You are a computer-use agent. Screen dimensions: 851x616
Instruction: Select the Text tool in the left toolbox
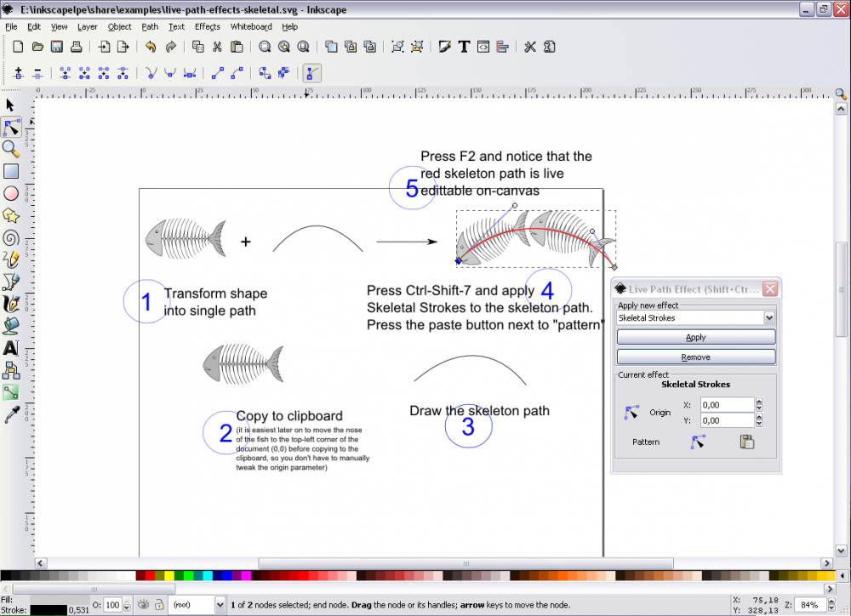11,348
